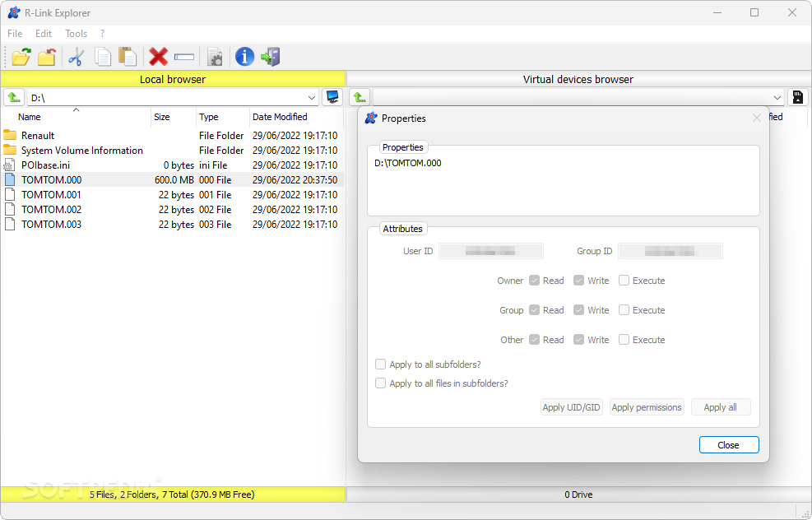Open the Tools menu
The height and width of the screenshot is (520, 812).
pyautogui.click(x=76, y=33)
